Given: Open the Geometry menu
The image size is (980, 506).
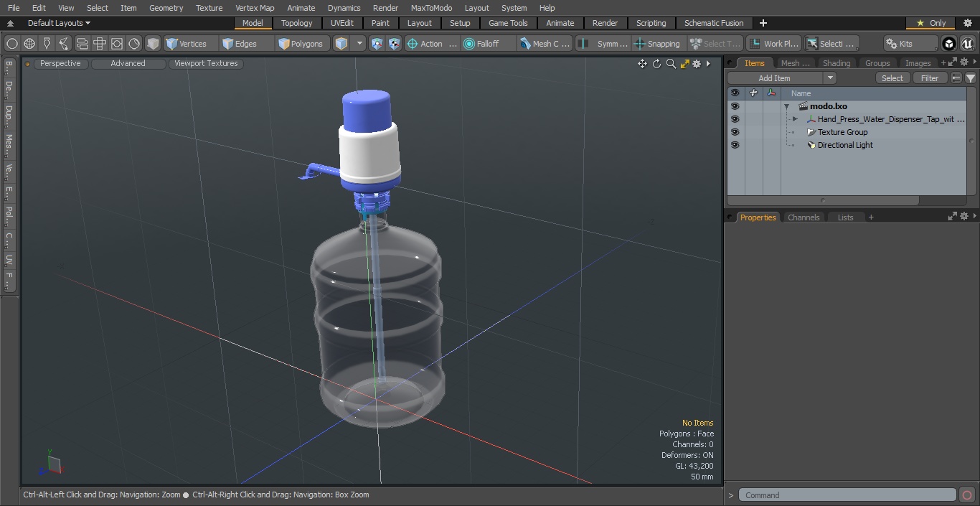Looking at the screenshot, I should pos(166,8).
